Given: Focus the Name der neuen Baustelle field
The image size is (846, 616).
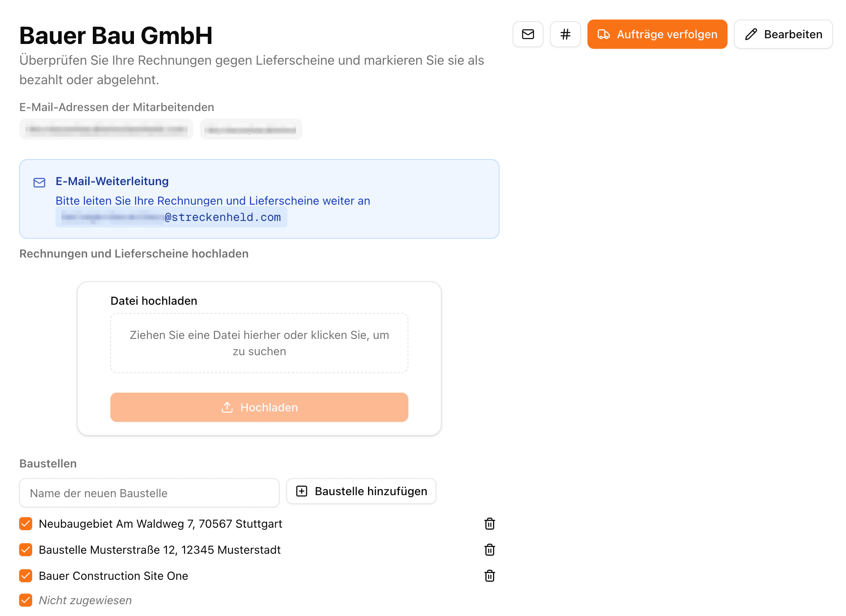Looking at the screenshot, I should click(x=149, y=493).
